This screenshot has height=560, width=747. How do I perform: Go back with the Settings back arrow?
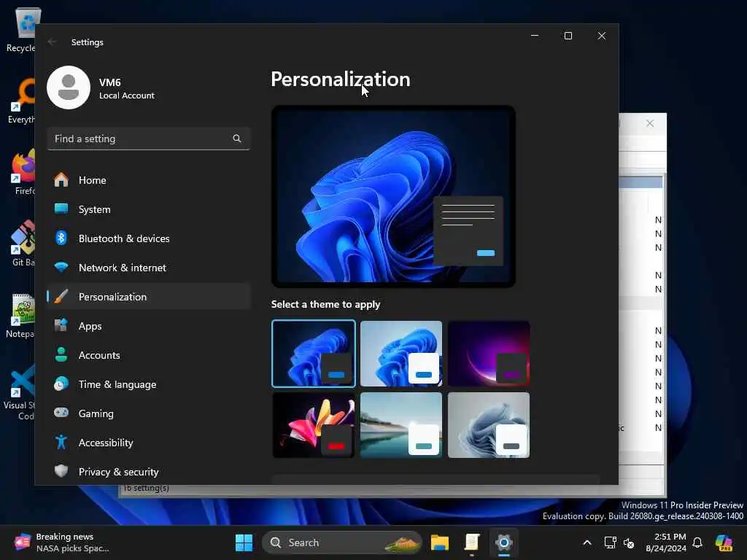(x=52, y=42)
